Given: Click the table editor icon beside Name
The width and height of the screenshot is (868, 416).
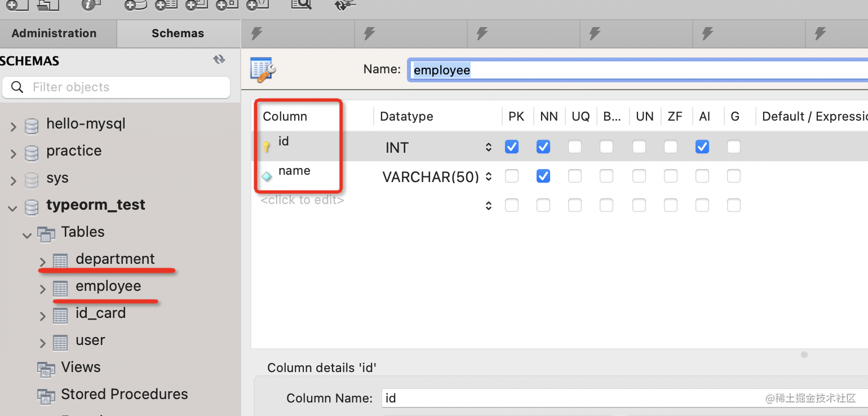Looking at the screenshot, I should [263, 69].
